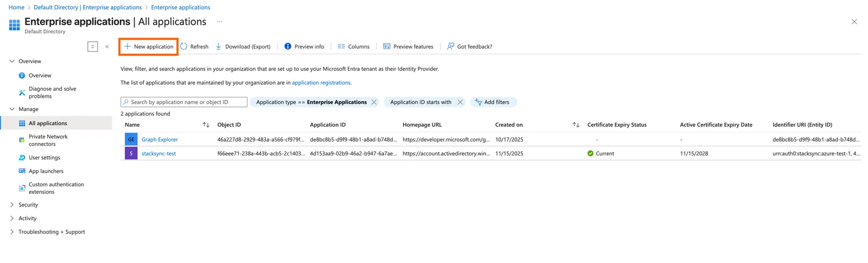This screenshot has width=868, height=263.
Task: Go to Home breadcrumb
Action: [16, 8]
